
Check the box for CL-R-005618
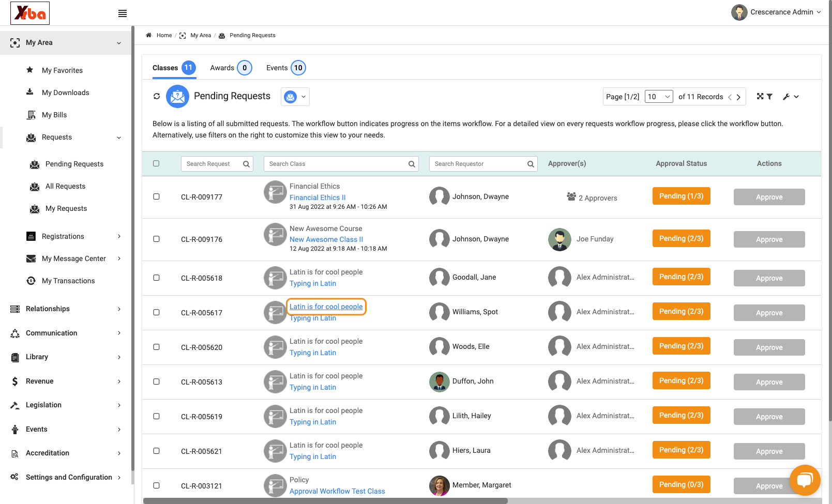156,278
